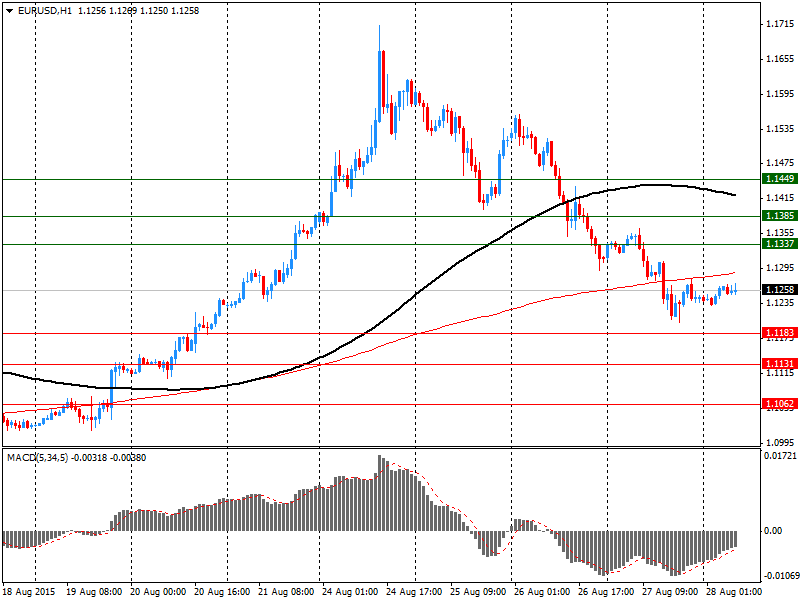
Task: Select the 1.1535 price scale value
Action: tap(780, 128)
